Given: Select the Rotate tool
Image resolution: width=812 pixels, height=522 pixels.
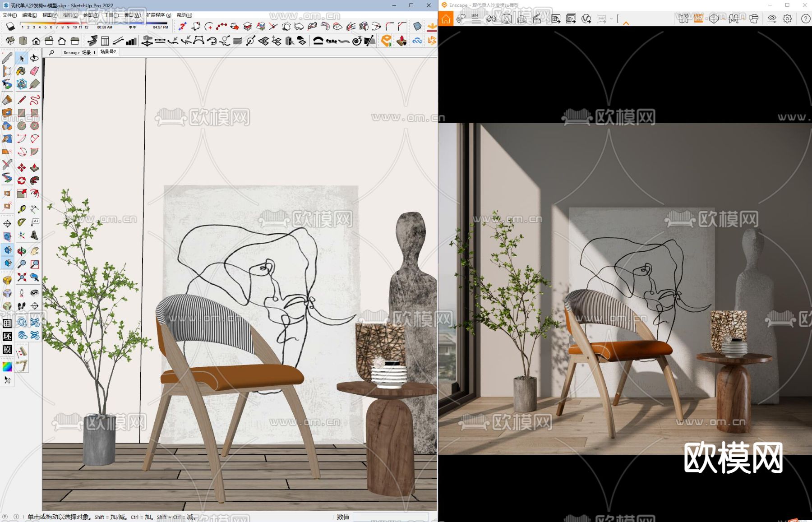Looking at the screenshot, I should point(21,180).
